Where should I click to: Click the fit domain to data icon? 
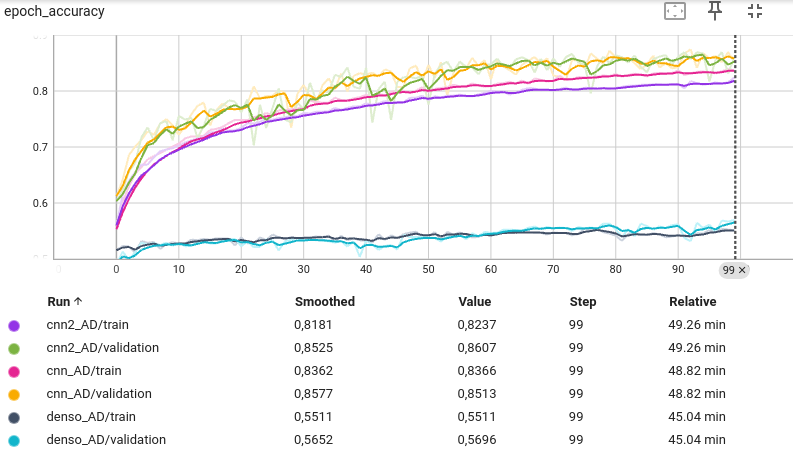pyautogui.click(x=675, y=11)
